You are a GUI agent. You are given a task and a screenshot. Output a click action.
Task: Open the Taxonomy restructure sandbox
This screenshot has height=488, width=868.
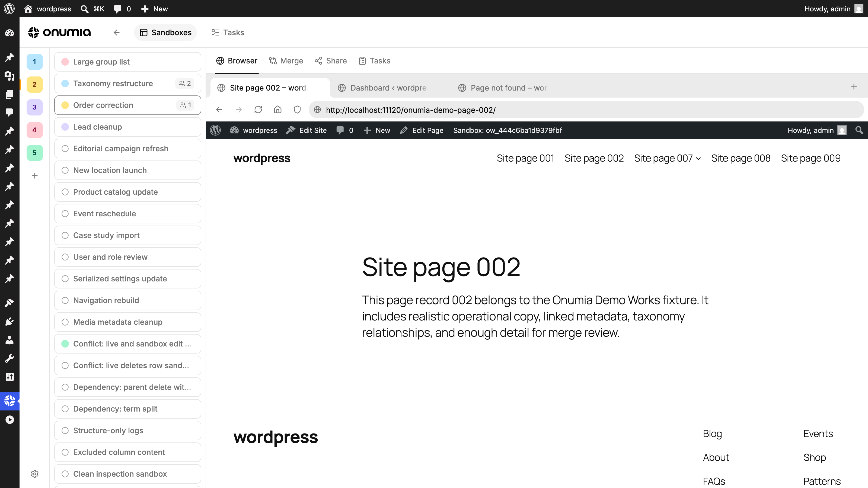[128, 84]
